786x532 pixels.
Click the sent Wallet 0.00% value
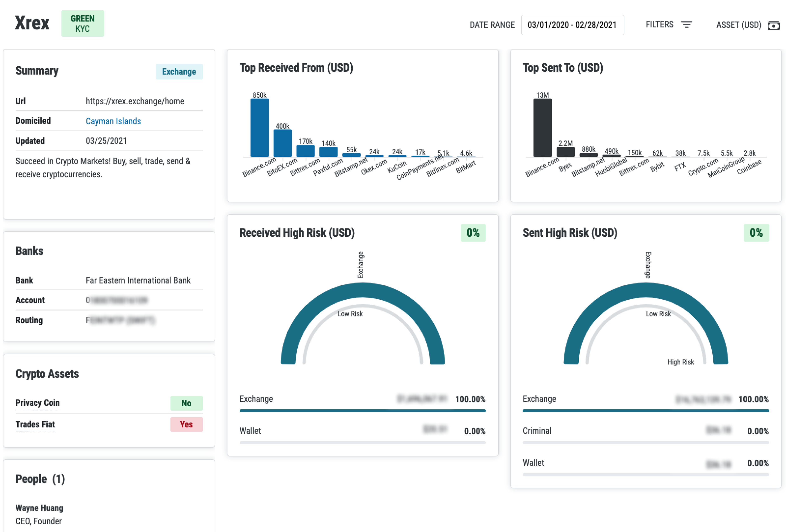click(x=758, y=463)
